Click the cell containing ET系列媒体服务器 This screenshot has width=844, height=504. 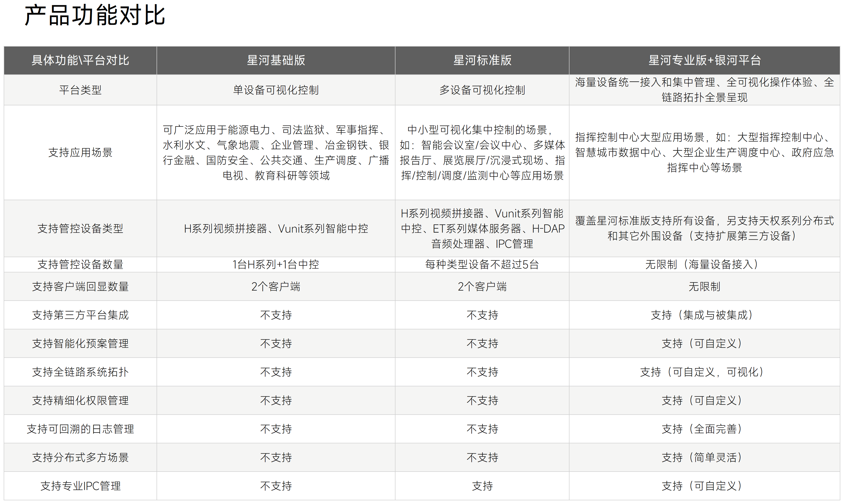click(482, 229)
